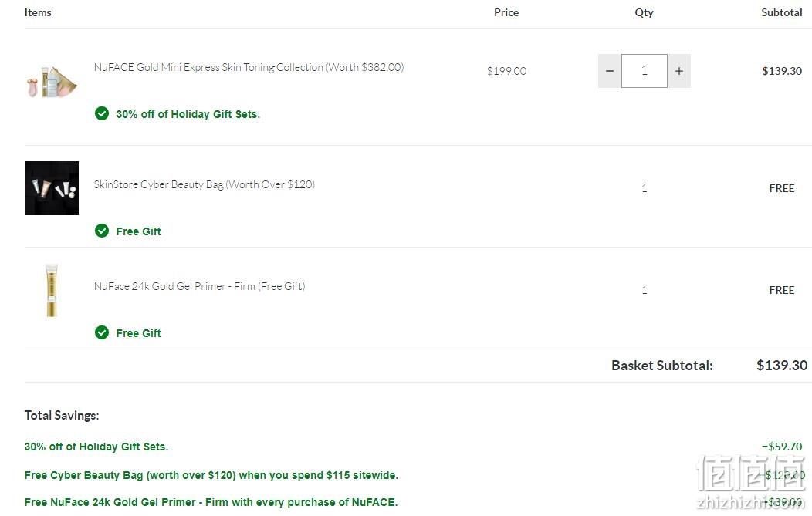The width and height of the screenshot is (812, 516).
Task: Open the NuFACE Gold Mini Express product thumbnail
Action: (52, 82)
